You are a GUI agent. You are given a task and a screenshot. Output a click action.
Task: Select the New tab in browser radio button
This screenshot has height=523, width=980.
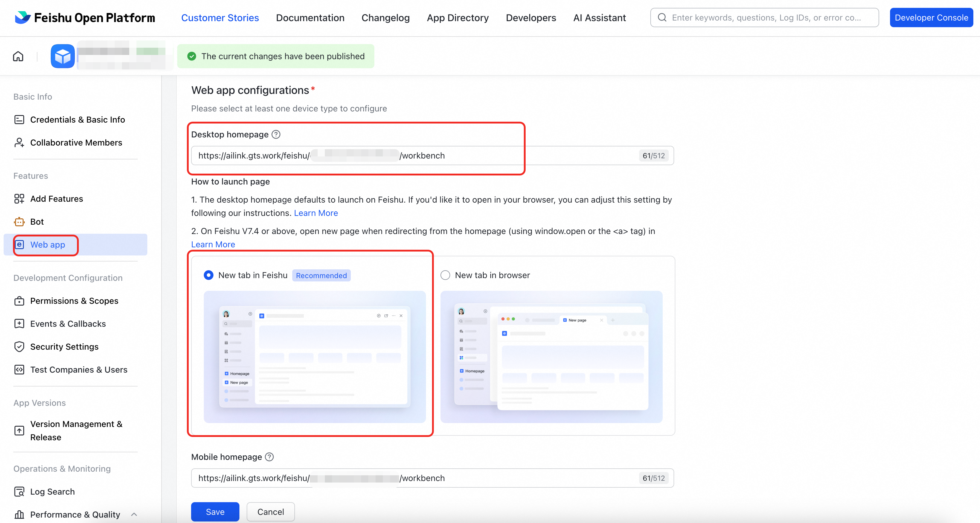click(445, 275)
